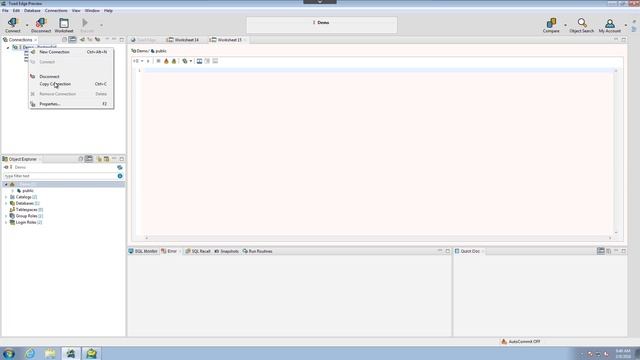
Task: Choose New Connection in context menu
Action: tap(71, 52)
